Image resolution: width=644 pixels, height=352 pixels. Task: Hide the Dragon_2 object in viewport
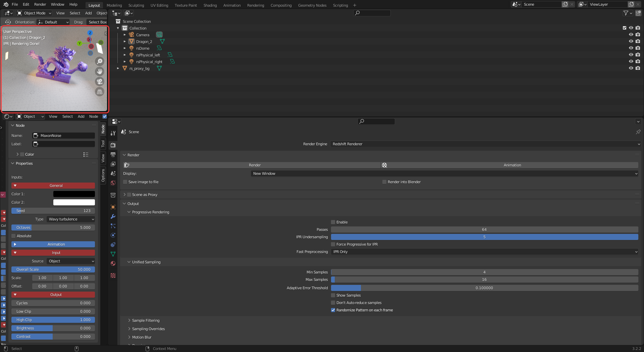631,41
